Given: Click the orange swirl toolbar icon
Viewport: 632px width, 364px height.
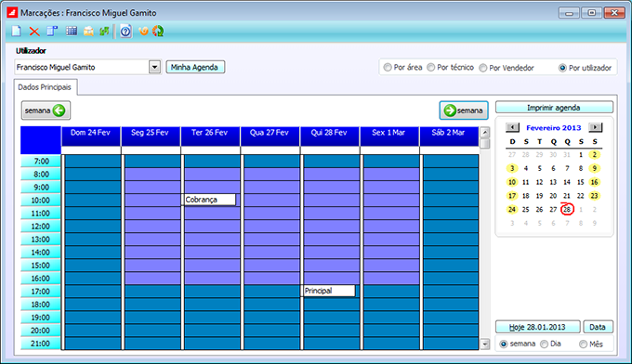Looking at the screenshot, I should (143, 31).
